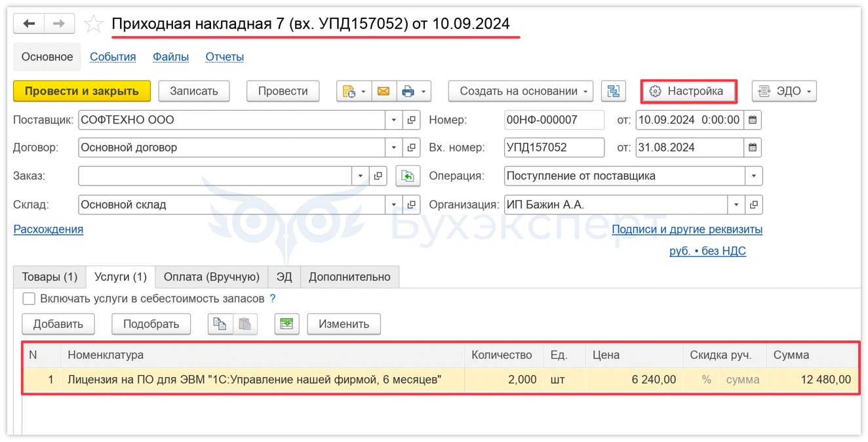Click the Номер field 00НФ-000007
The width and height of the screenshot is (868, 442).
point(555,120)
